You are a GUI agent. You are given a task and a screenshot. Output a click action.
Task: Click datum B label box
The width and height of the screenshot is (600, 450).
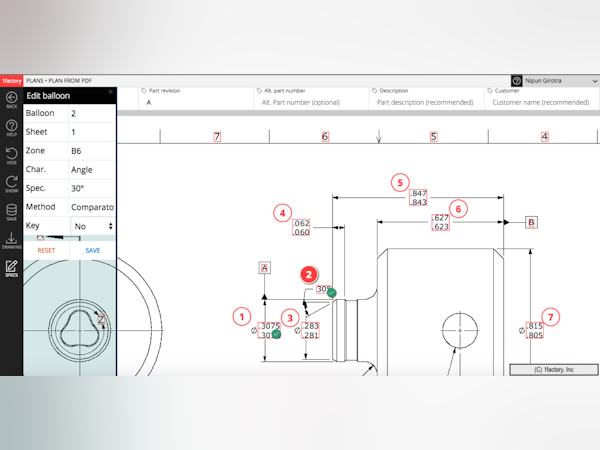[x=531, y=222]
